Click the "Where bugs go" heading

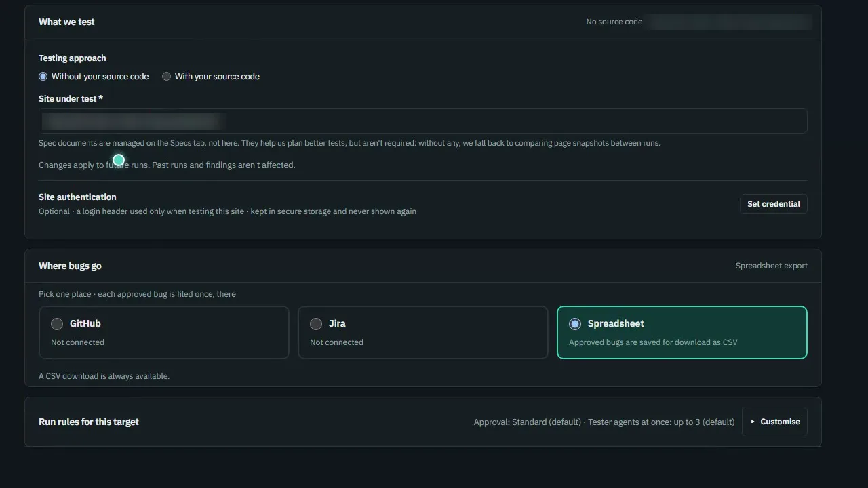tap(70, 266)
